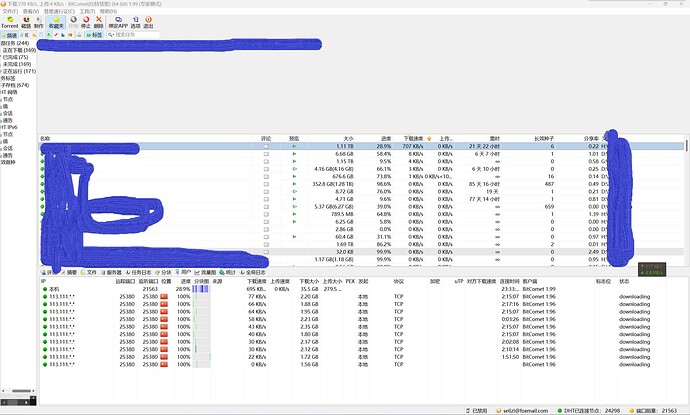Switch to the 分块 pieces tab
This screenshot has height=415, width=690.
[163, 272]
